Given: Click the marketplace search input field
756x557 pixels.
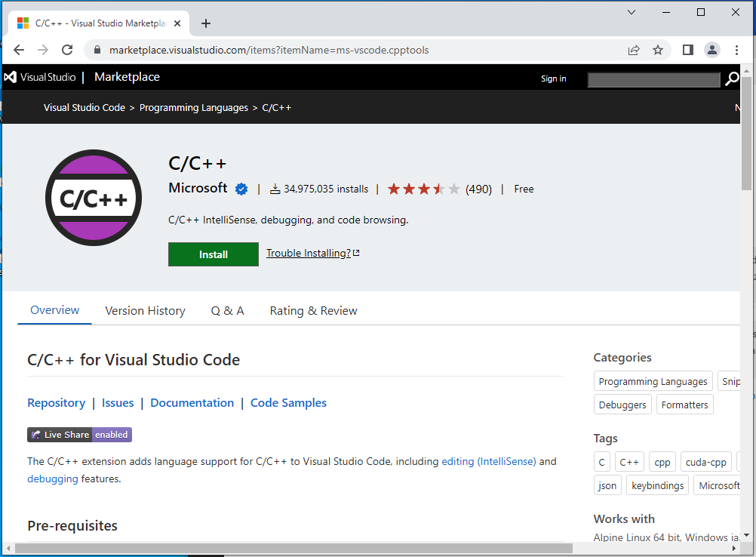Looking at the screenshot, I should (653, 79).
